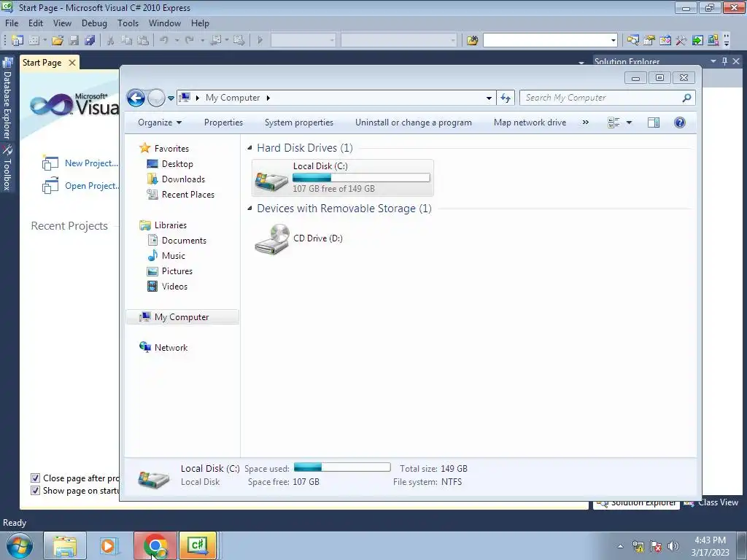Click the Undo arrow in Visual C# toolbar
Screen dimensions: 747x560
tap(164, 41)
